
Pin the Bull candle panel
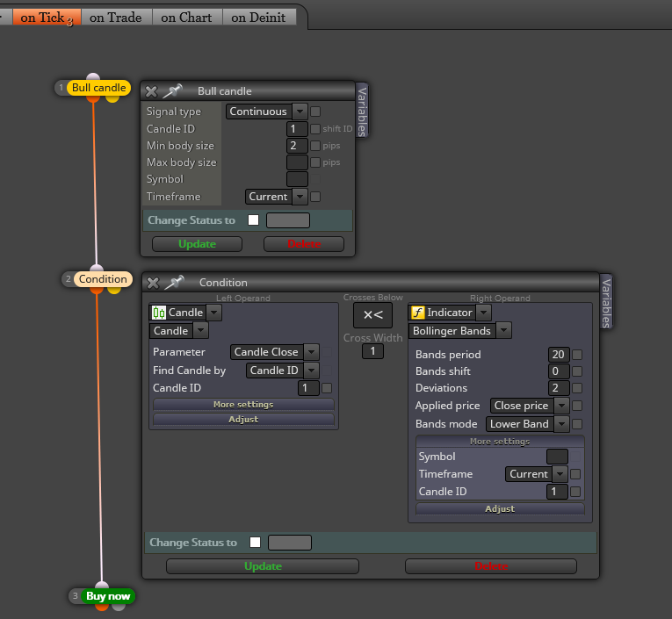(x=173, y=90)
